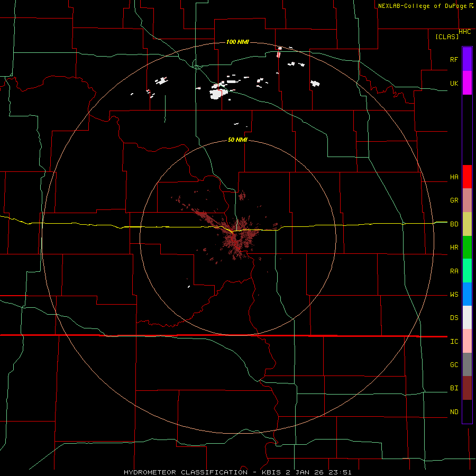This screenshot has height=476, width=476.
Task: Select the dusty pink GR legend swatch
Action: pyautogui.click(x=467, y=200)
